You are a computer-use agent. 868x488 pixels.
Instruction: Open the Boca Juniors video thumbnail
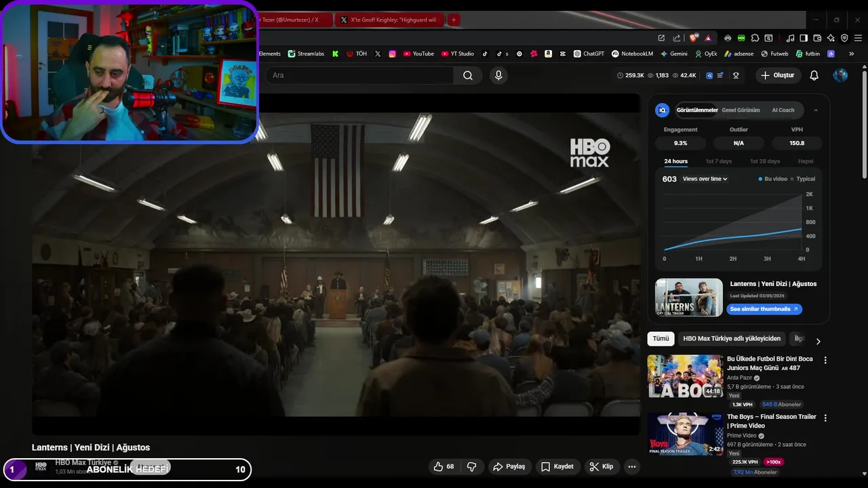tap(685, 376)
